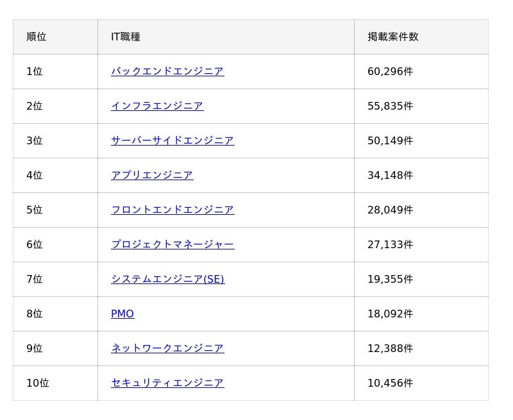Go to フロントエンドエンジニア page
Screen dimensions: 513x420
pyautogui.click(x=172, y=210)
